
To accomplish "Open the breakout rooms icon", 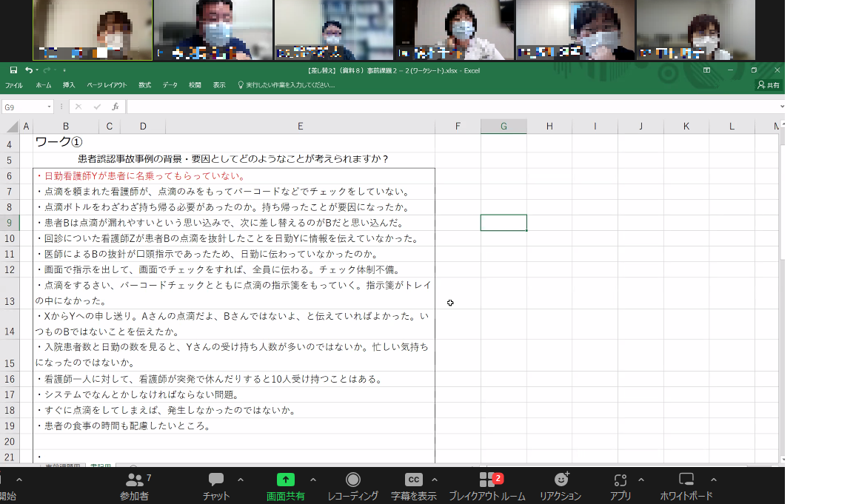I will (x=486, y=480).
